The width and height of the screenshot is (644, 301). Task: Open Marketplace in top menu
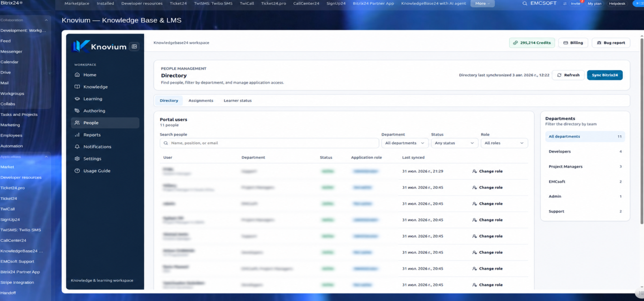click(x=77, y=3)
